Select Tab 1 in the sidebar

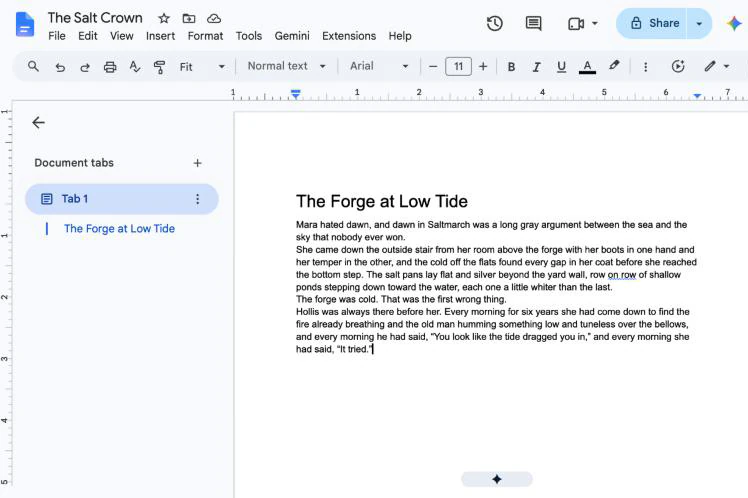point(122,199)
